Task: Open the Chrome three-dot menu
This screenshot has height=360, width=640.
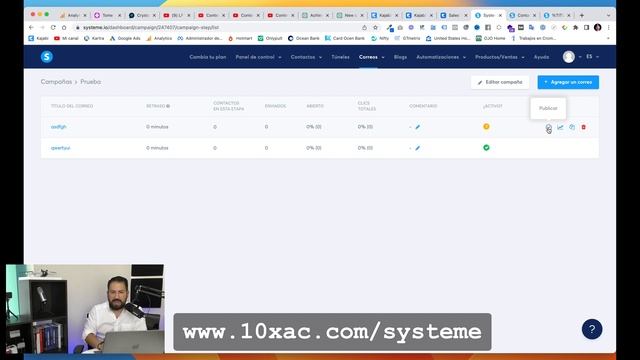Action: (609, 27)
